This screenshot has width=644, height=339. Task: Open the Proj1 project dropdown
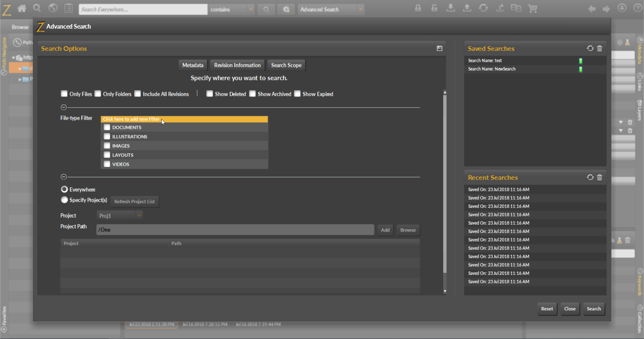point(120,216)
